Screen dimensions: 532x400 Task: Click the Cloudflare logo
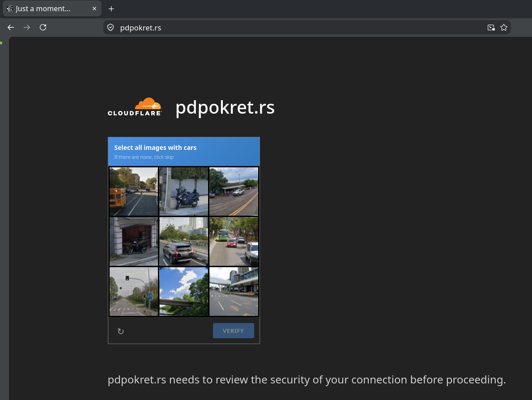pos(135,107)
